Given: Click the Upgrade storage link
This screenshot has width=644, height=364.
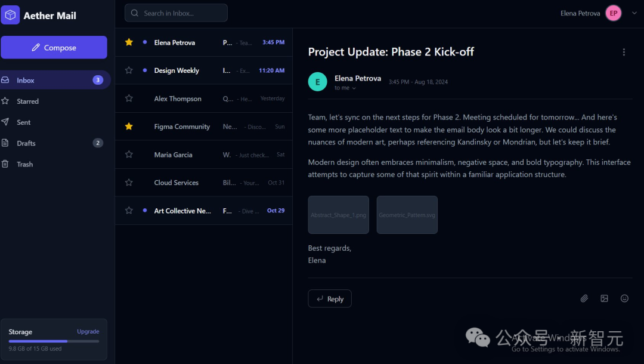Looking at the screenshot, I should point(88,332).
